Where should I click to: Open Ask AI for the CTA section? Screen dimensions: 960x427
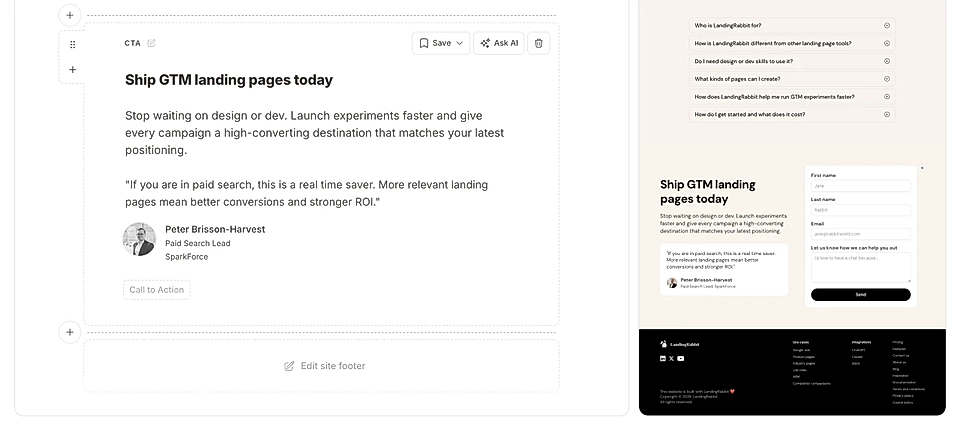[x=499, y=43]
